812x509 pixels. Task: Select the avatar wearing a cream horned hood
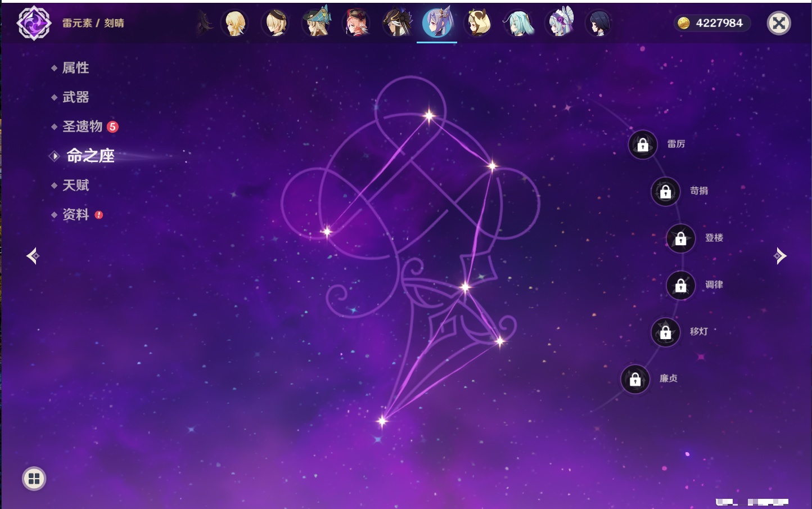(479, 23)
